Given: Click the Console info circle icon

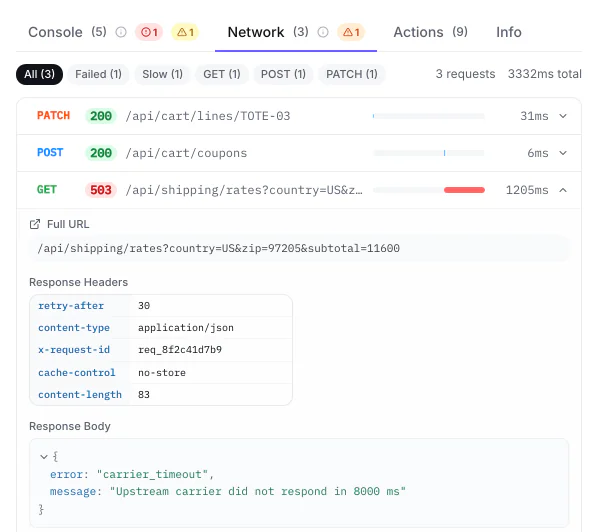Looking at the screenshot, I should 121,32.
